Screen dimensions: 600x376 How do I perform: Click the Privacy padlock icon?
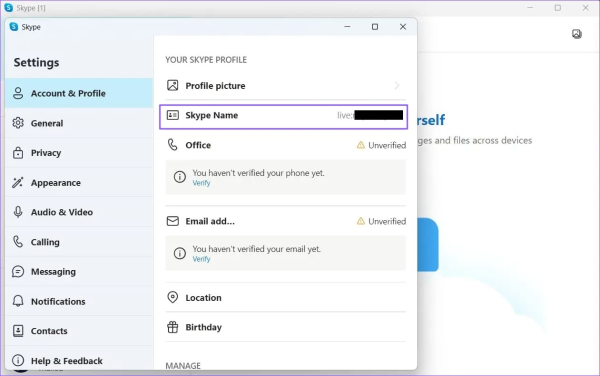(x=18, y=153)
